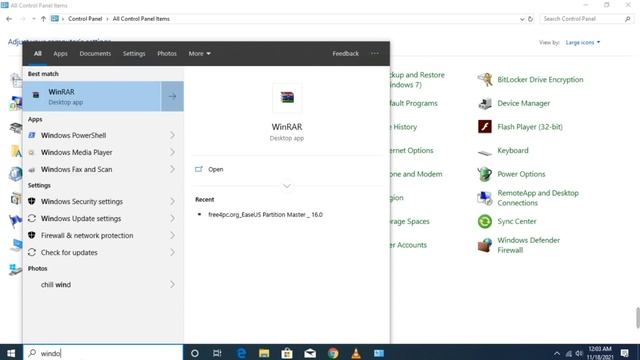Refresh the Control Panel window
The image size is (640, 360).
tap(530, 19)
